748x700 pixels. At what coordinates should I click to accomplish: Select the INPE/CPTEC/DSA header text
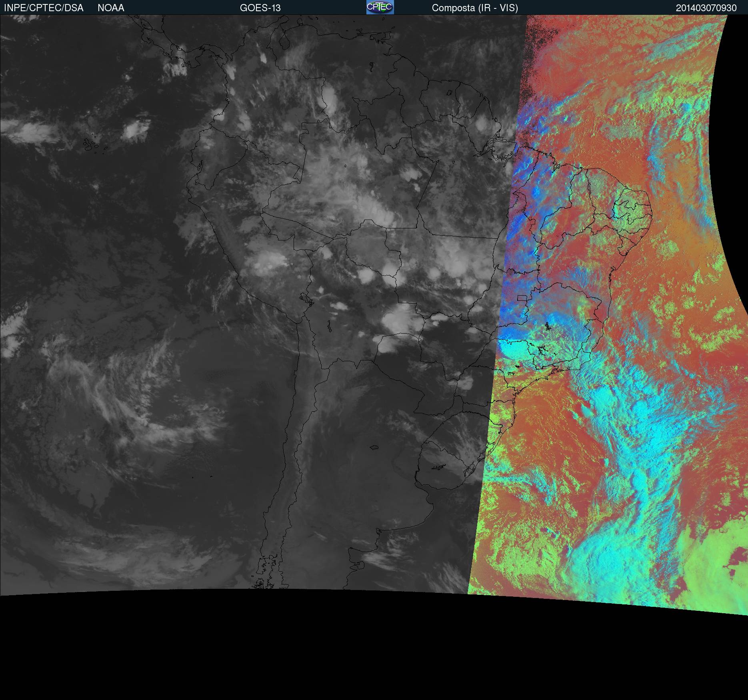[44, 8]
